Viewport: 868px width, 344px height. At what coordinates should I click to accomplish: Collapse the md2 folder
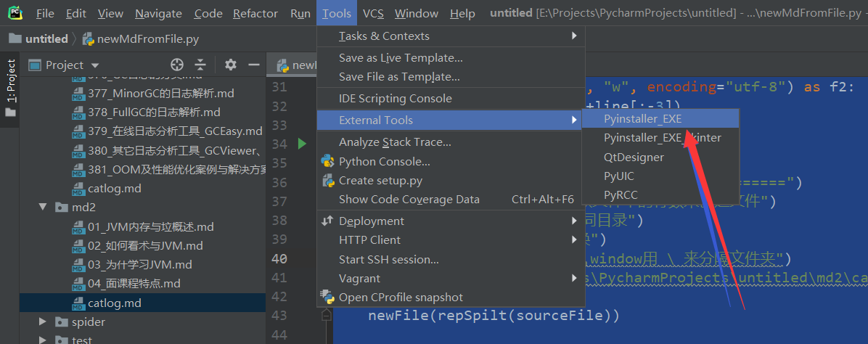pos(43,208)
